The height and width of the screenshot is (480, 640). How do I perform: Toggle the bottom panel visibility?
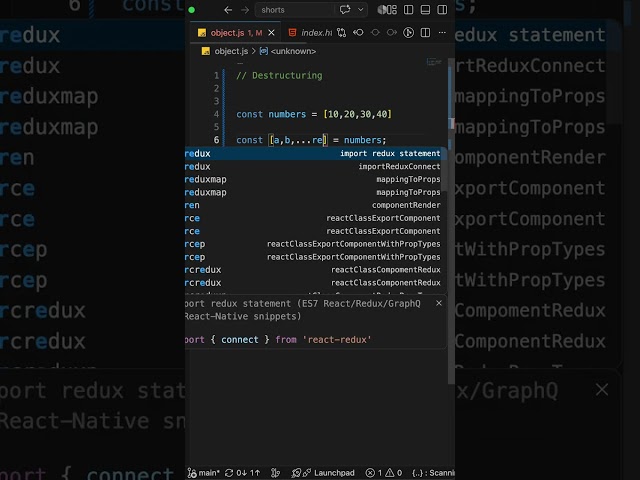click(425, 10)
